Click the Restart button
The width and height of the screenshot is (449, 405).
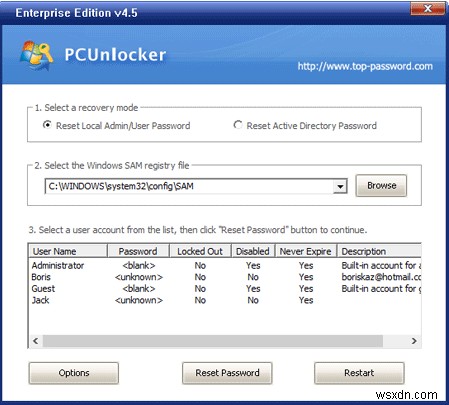point(359,373)
